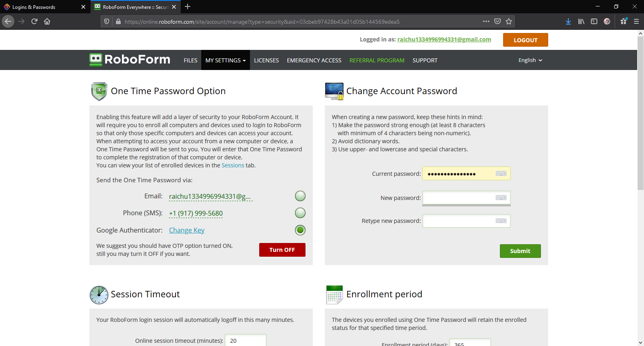
Task: Open the Downloads arrow icon
Action: 568,21
